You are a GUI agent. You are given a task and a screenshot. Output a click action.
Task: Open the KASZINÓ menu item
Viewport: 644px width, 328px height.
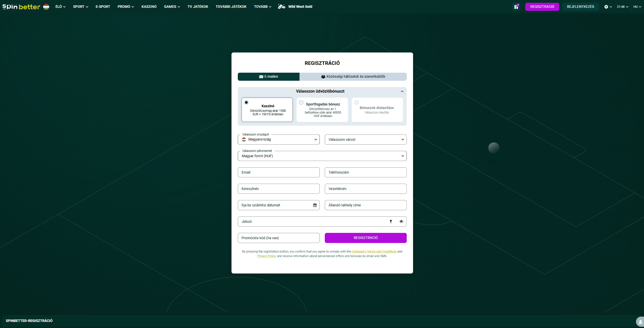pos(149,7)
